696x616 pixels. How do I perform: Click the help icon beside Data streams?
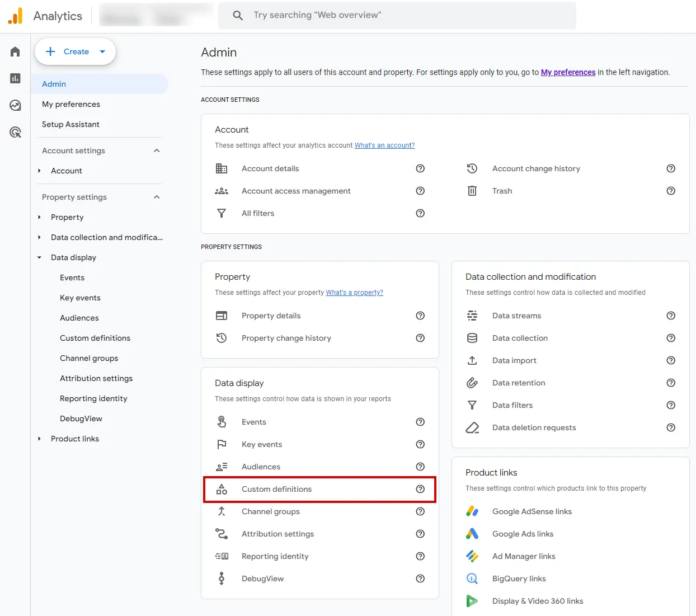[x=671, y=316]
